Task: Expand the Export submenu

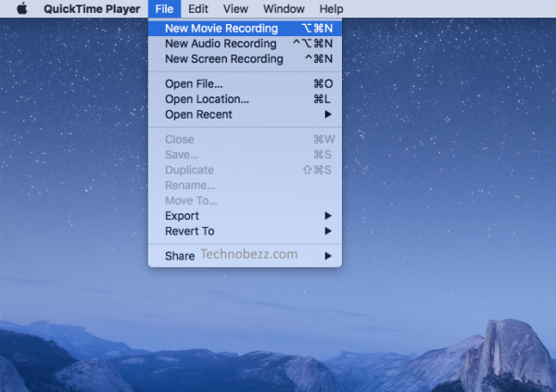Action: [x=182, y=216]
